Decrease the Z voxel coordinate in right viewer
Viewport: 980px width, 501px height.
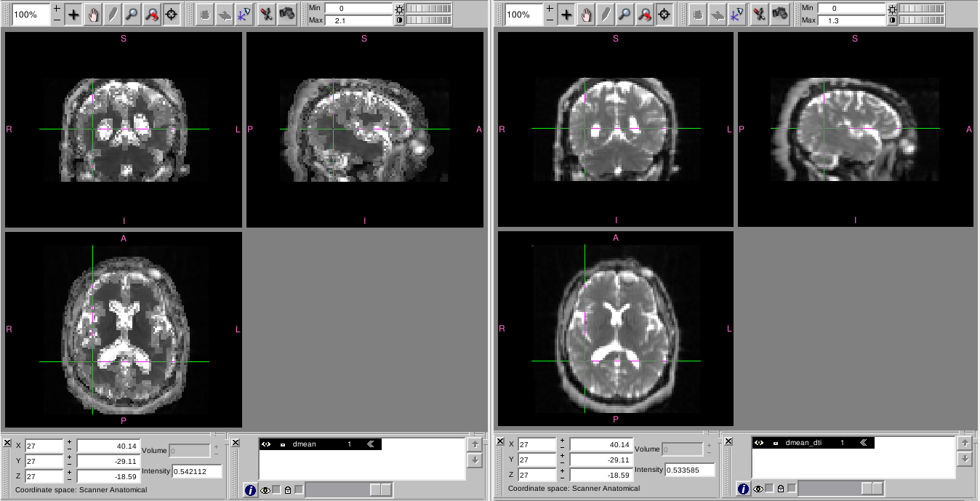[x=562, y=480]
